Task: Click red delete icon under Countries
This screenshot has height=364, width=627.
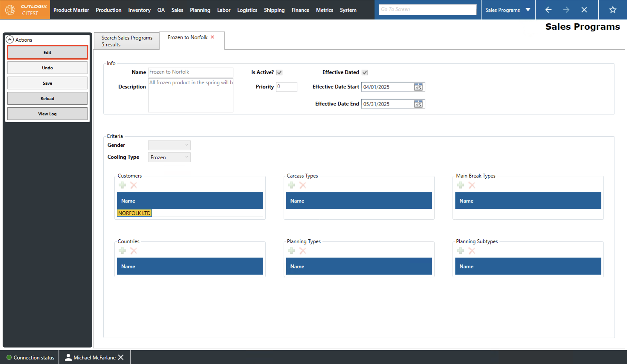Action: pyautogui.click(x=134, y=251)
